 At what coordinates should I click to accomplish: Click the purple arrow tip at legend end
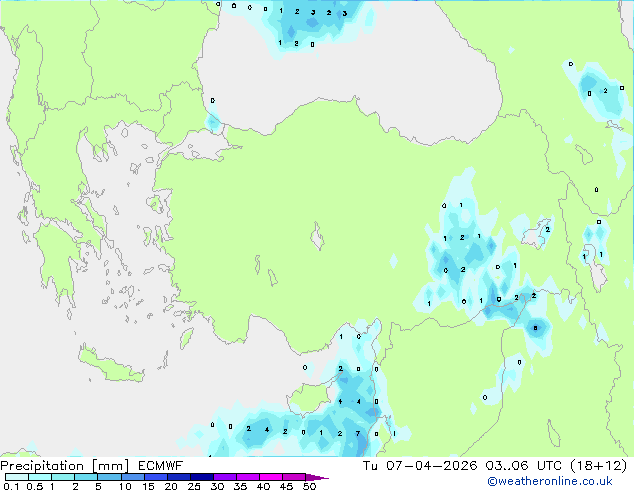[x=317, y=477]
